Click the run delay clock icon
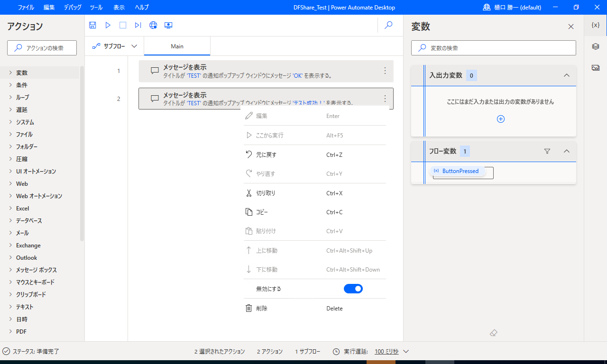 click(336, 352)
